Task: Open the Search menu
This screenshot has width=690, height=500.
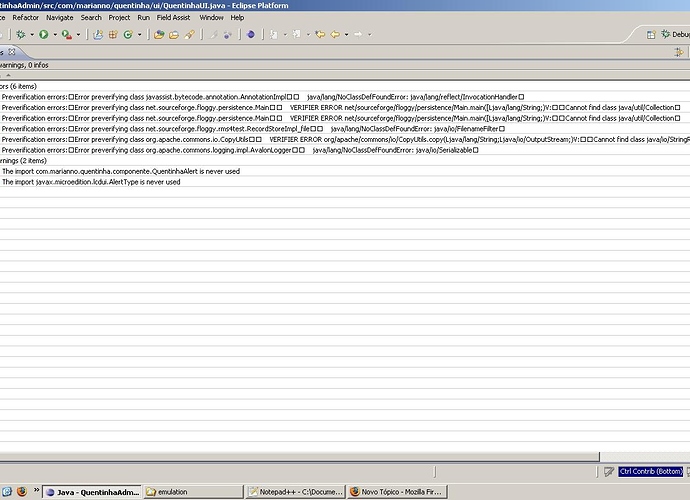Action: pos(91,18)
